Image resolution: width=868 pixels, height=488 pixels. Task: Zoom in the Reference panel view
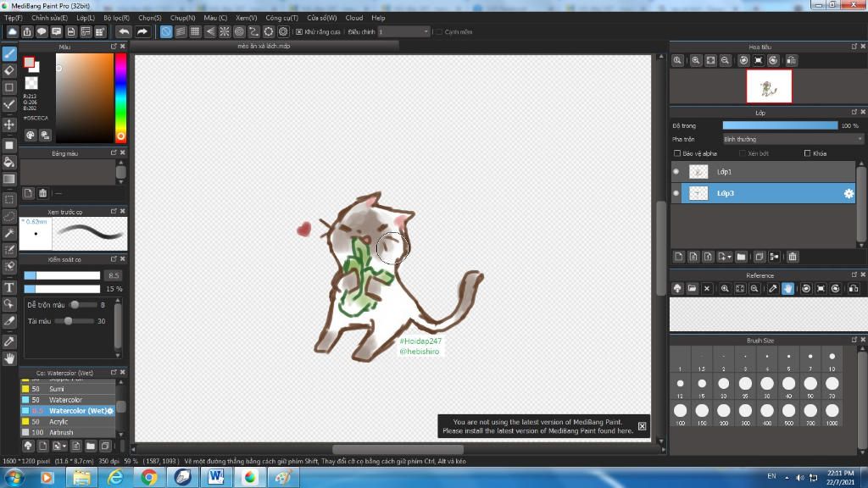725,288
